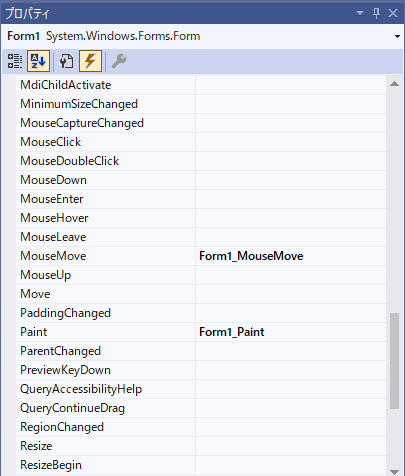The width and height of the screenshot is (405, 476).
Task: Select the MouseClick event row
Action: pos(201,142)
